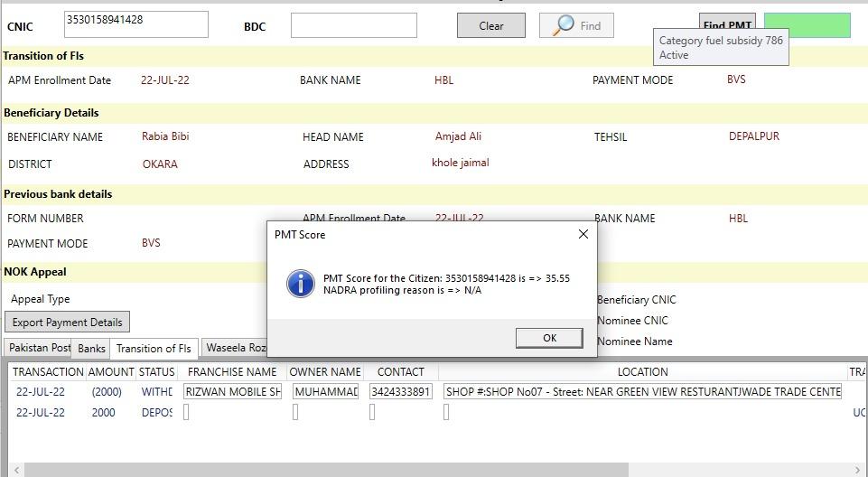Click the SHOP No07 location cell
The width and height of the screenshot is (868, 477).
pyautogui.click(x=643, y=392)
